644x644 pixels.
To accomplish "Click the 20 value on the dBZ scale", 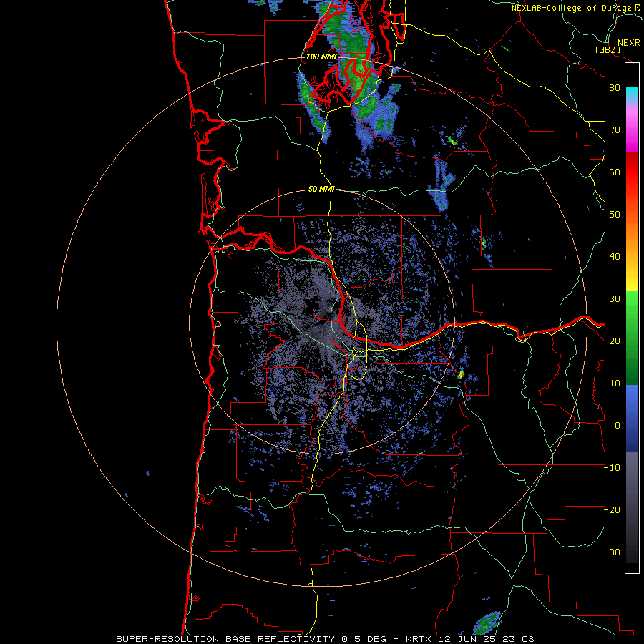I will [615, 341].
